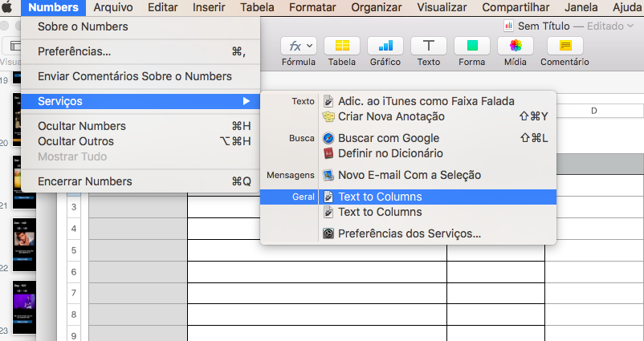The width and height of the screenshot is (644, 341).
Task: Insert a chart with Gráfico icon
Action: point(385,46)
